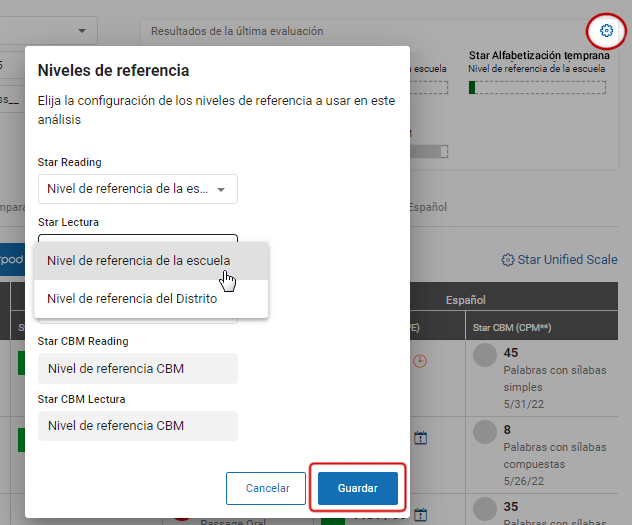Click the orange clock icon in table
632x525 pixels.
420,361
